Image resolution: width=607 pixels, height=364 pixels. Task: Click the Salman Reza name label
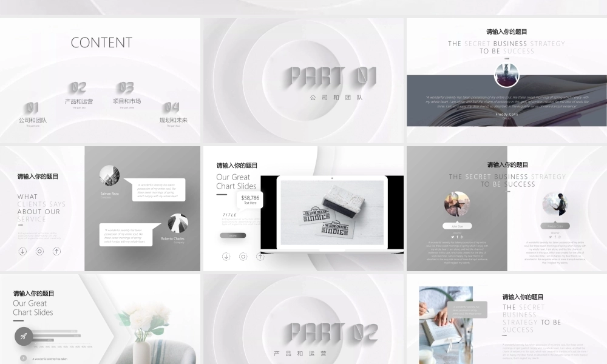tap(109, 194)
